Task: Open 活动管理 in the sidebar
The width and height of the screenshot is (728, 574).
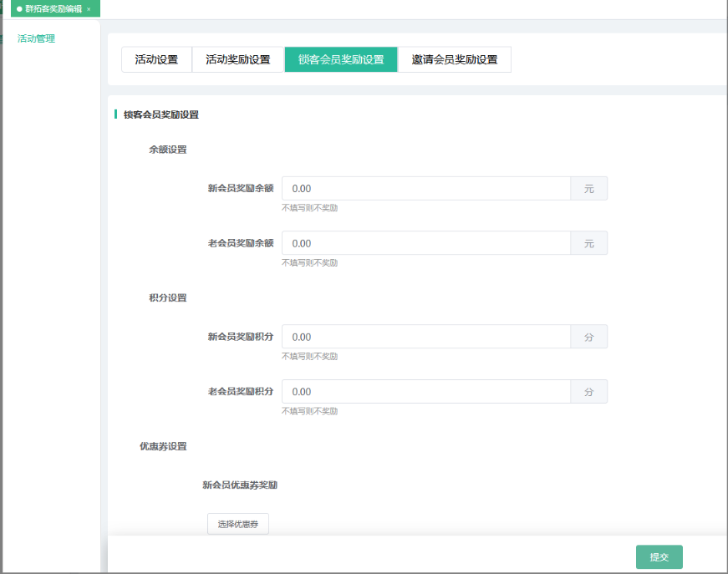Action: (x=36, y=38)
